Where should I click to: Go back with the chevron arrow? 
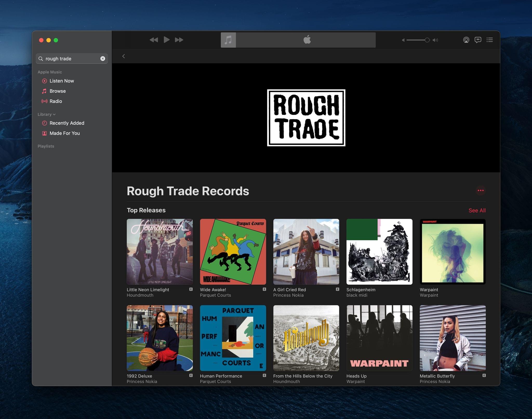[124, 56]
